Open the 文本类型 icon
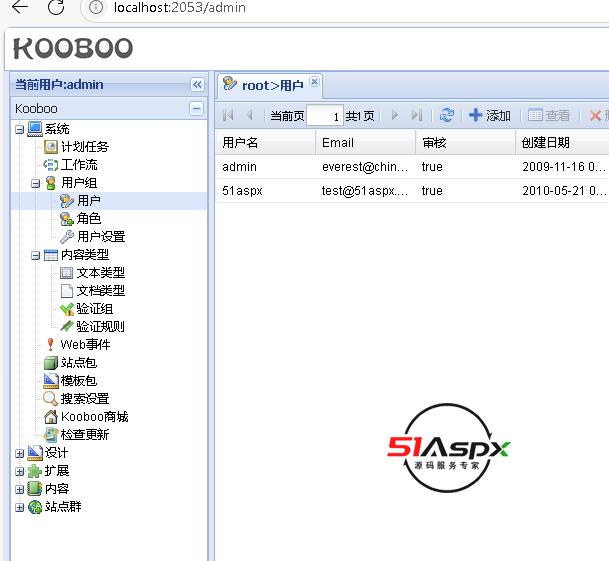The height and width of the screenshot is (561, 609). pyautogui.click(x=66, y=273)
